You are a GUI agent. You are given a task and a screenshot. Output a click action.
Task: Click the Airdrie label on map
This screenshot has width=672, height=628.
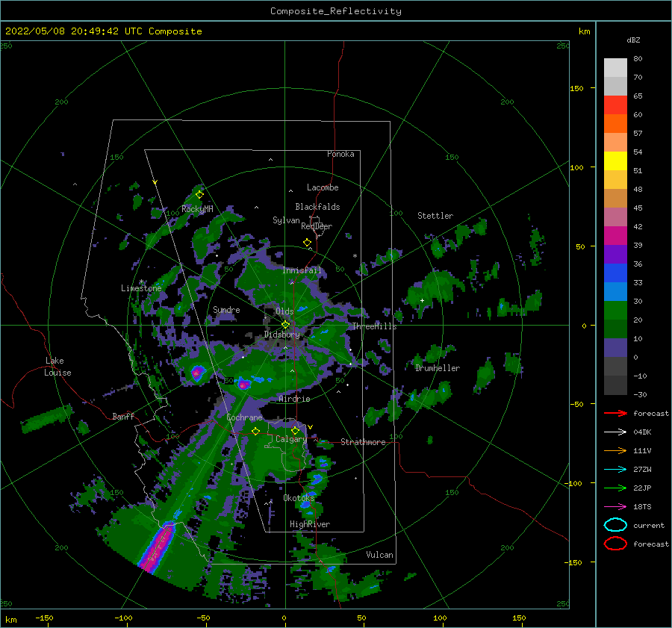pyautogui.click(x=294, y=399)
